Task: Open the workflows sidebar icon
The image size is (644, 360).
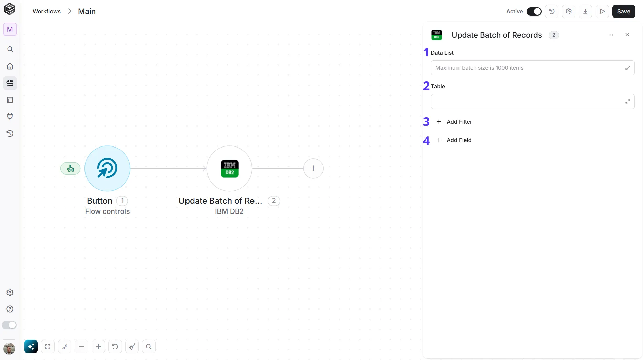Action: [x=10, y=83]
